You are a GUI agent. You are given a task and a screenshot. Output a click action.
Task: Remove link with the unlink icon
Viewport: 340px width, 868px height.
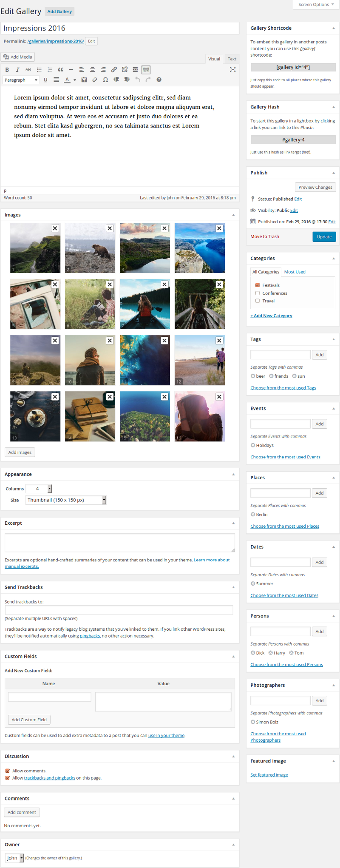[125, 70]
